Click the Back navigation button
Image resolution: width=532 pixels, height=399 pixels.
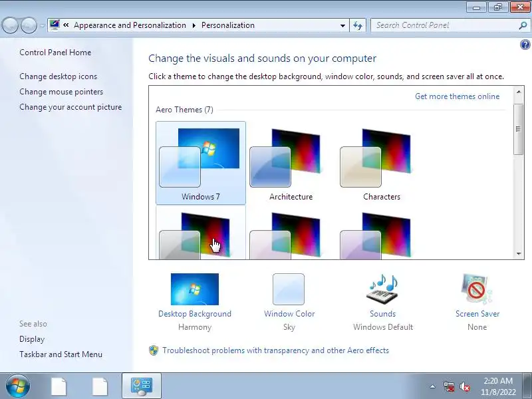click(10, 25)
